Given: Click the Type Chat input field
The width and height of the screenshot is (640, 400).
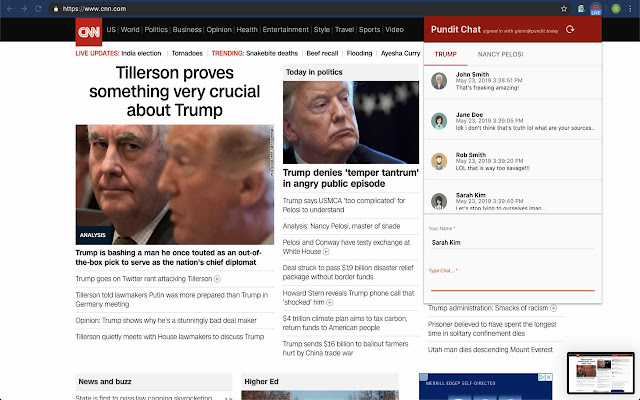Looking at the screenshot, I should click(x=513, y=283).
